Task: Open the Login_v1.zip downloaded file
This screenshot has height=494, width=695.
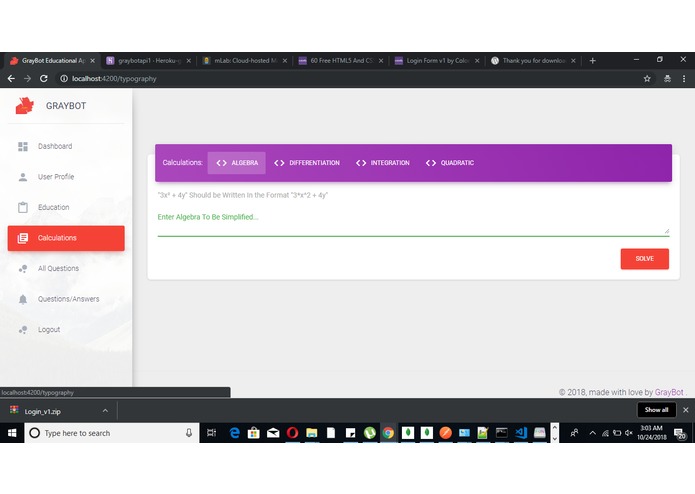Action: click(x=43, y=412)
